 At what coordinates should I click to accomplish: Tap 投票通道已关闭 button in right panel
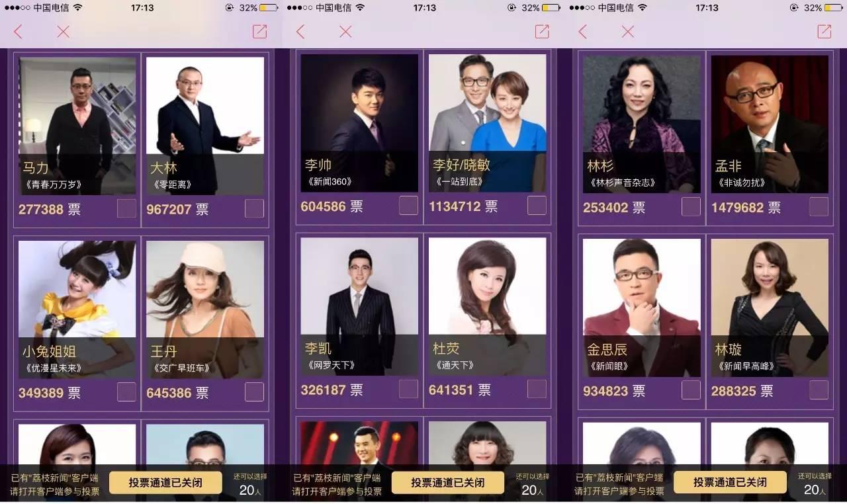pyautogui.click(x=730, y=483)
